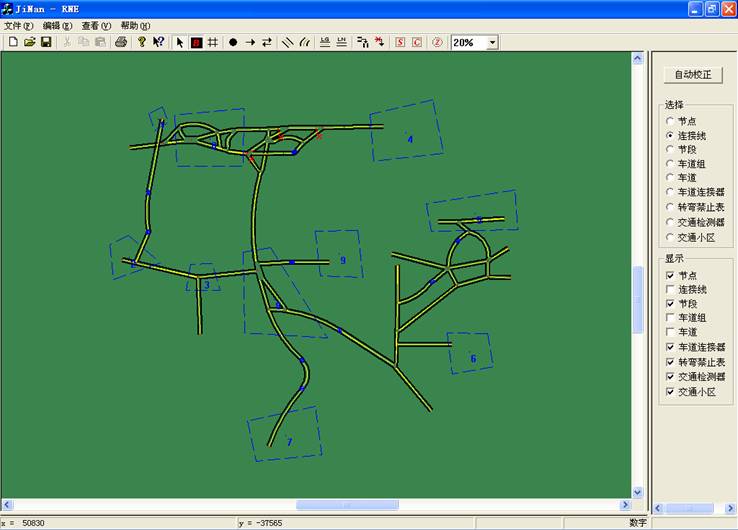Click the New file icon
Image resolution: width=738 pixels, height=530 pixels.
[13, 43]
